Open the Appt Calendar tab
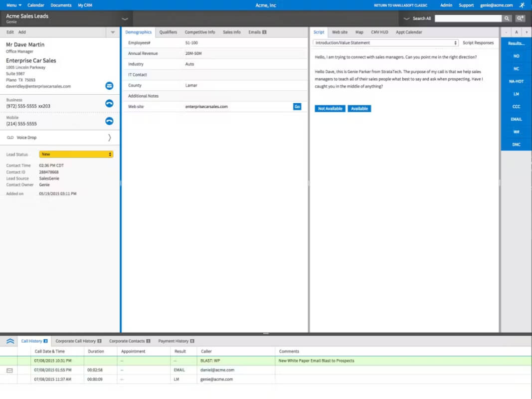The height and width of the screenshot is (399, 532). (x=409, y=32)
